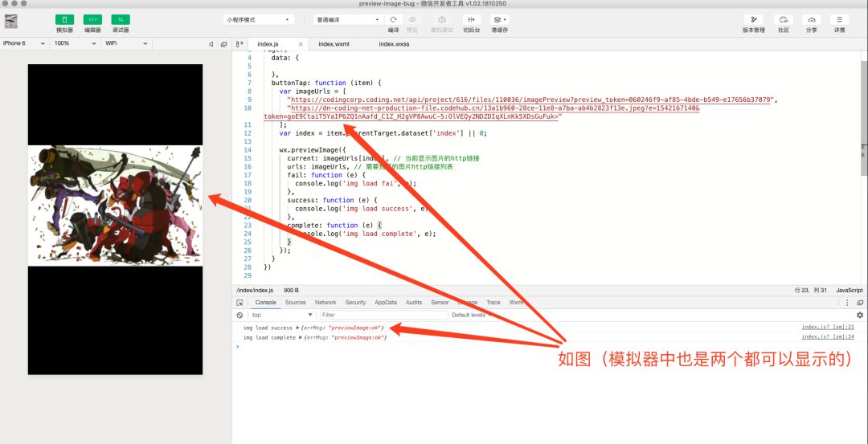Viewport: 868px width, 444px height.
Task: Open the 普通编译 compile mode dropdown
Action: [x=348, y=19]
